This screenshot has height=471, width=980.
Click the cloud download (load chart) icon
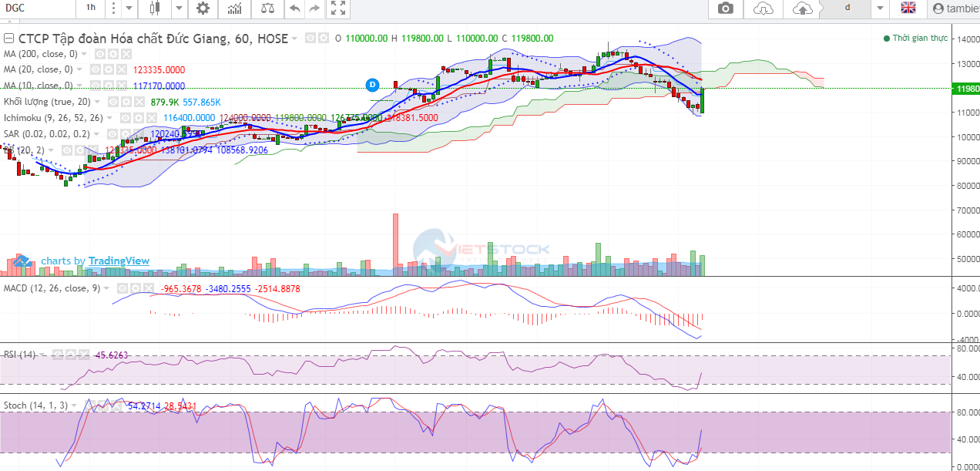tap(763, 8)
